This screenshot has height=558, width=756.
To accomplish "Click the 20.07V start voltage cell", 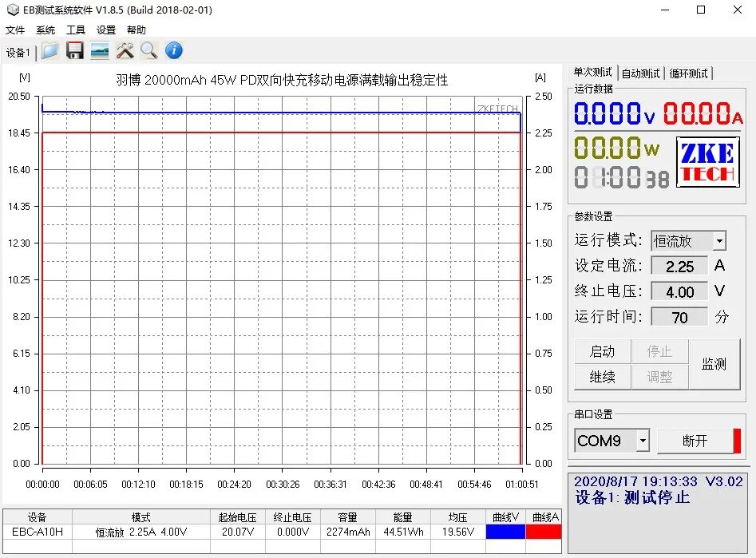I will tap(238, 532).
